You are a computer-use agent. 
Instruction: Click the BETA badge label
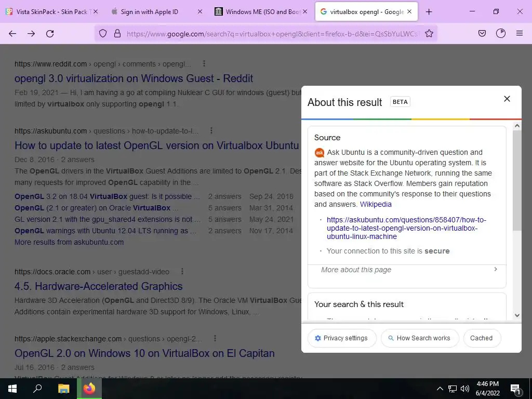pos(400,102)
